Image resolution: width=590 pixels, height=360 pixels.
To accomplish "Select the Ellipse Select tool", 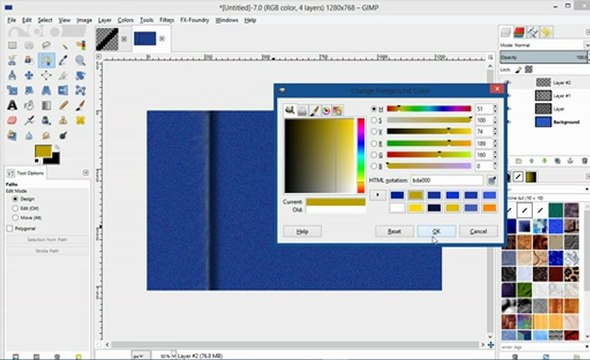I will click(29, 46).
